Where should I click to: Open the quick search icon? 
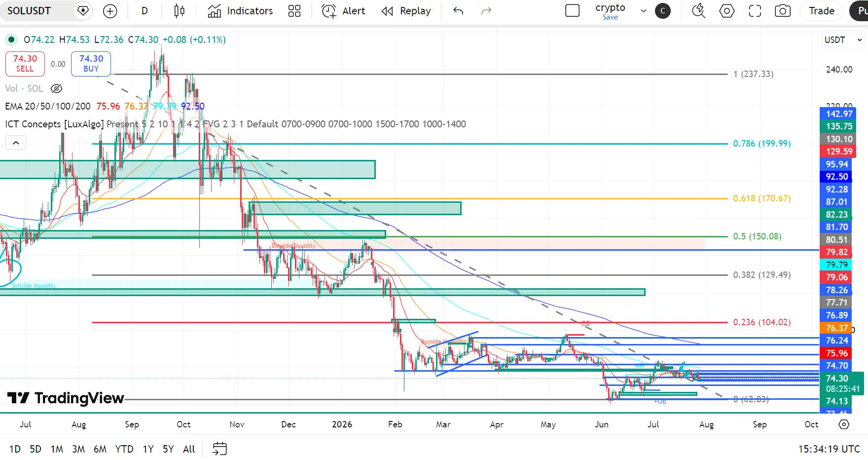698,11
